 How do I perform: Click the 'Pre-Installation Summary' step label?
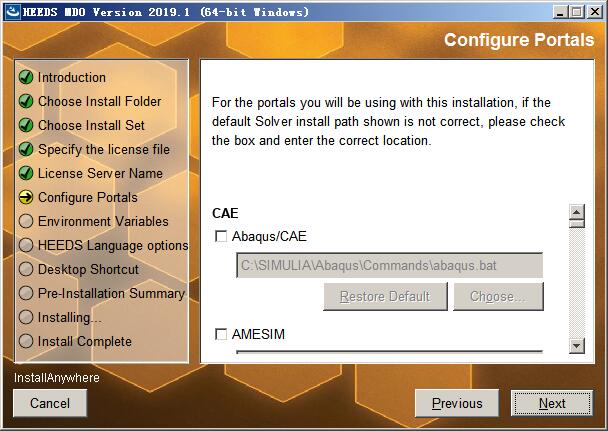pos(111,294)
